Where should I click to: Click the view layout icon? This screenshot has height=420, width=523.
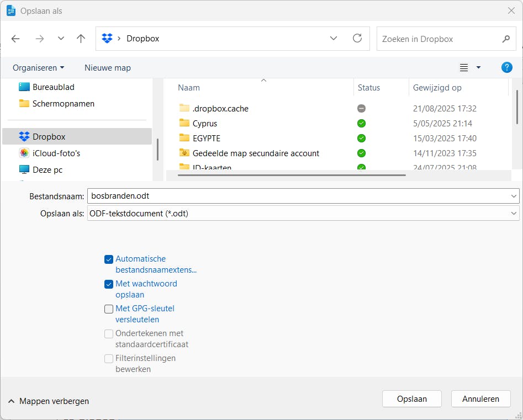click(464, 67)
